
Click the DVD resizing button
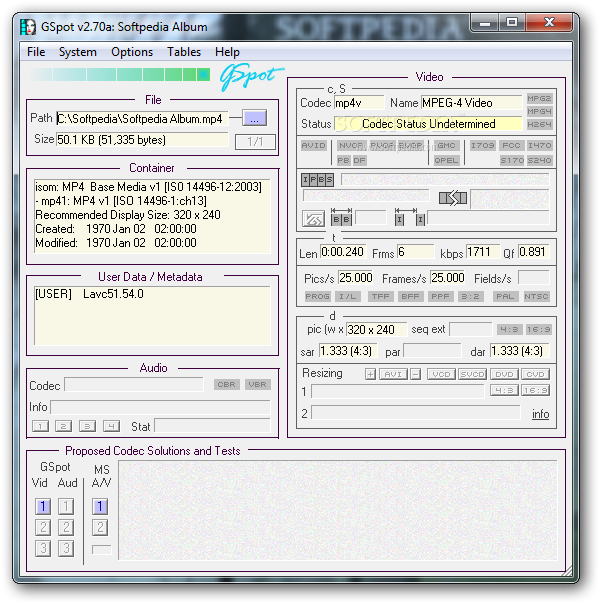pos(504,374)
